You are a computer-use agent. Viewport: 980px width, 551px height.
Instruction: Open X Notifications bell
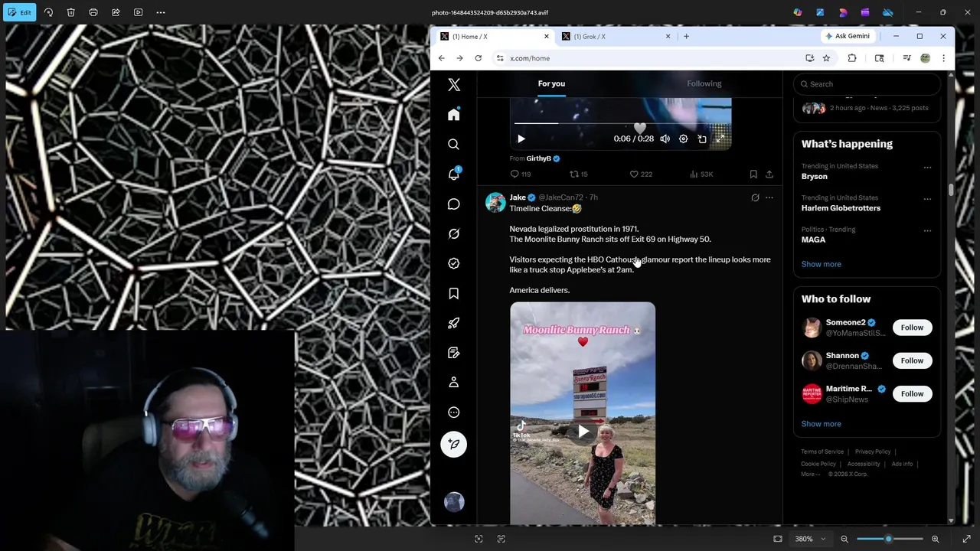pos(454,174)
